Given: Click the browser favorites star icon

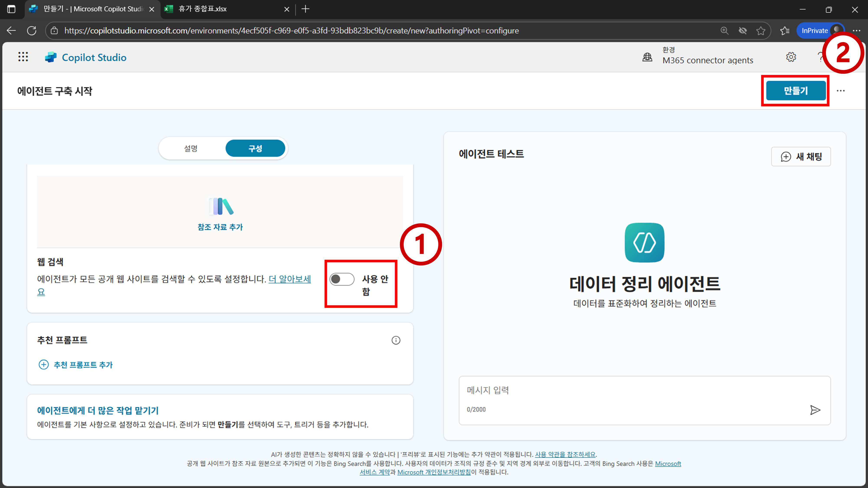Looking at the screenshot, I should [761, 31].
